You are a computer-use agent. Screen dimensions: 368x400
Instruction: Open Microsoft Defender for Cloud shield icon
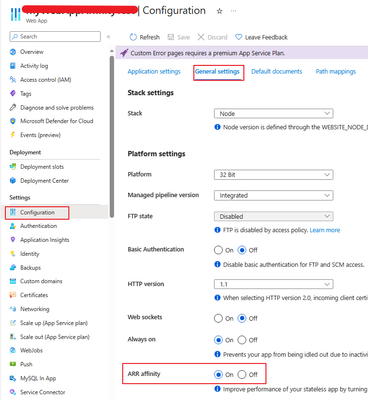[13, 121]
